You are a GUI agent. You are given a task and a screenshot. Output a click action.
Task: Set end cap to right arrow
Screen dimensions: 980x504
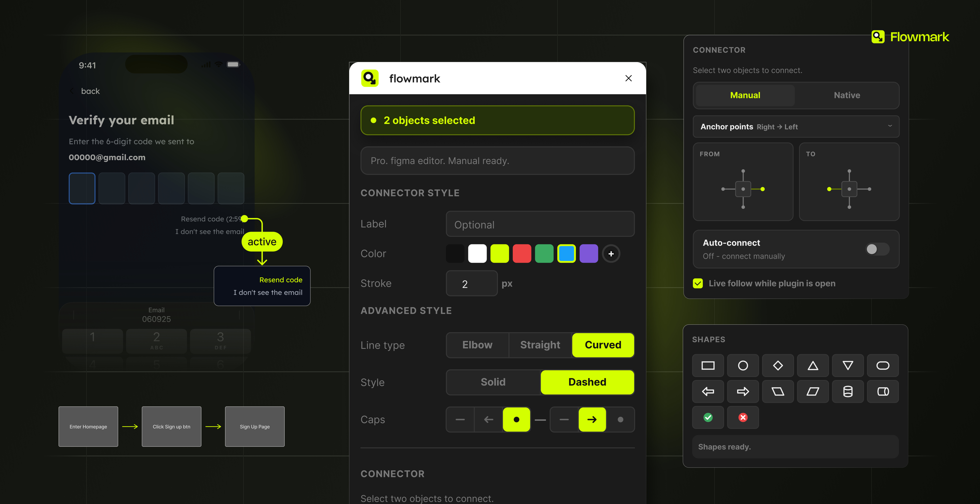[x=592, y=420]
